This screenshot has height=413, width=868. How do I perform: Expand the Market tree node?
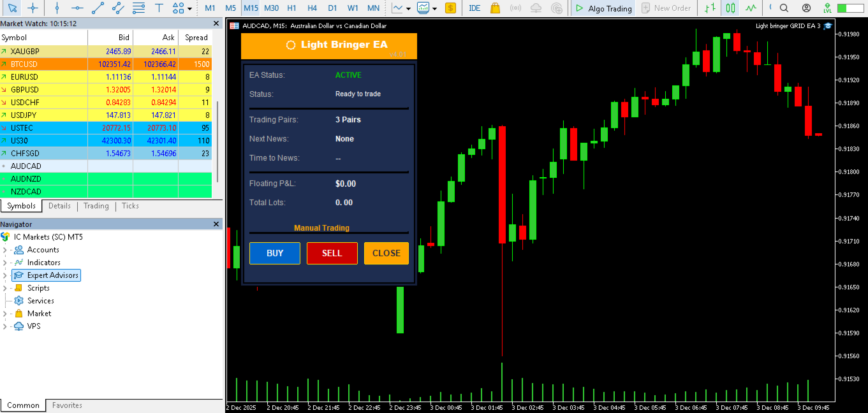tap(4, 314)
